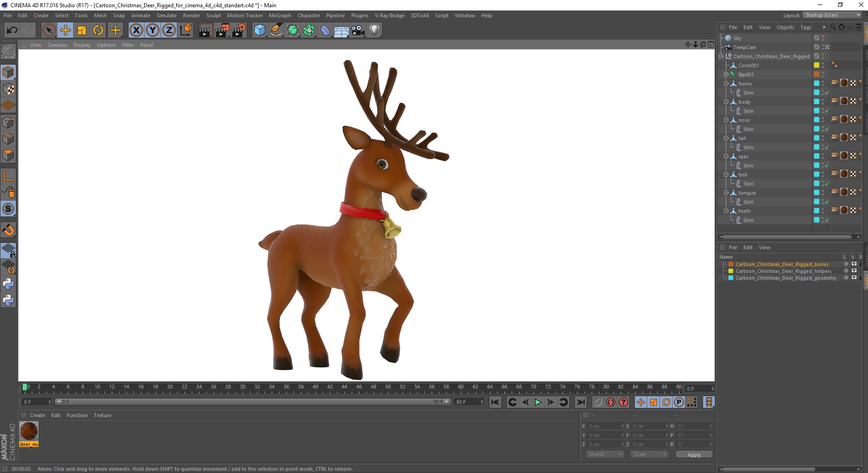Render the active view icon
Image resolution: width=868 pixels, height=473 pixels.
(205, 30)
